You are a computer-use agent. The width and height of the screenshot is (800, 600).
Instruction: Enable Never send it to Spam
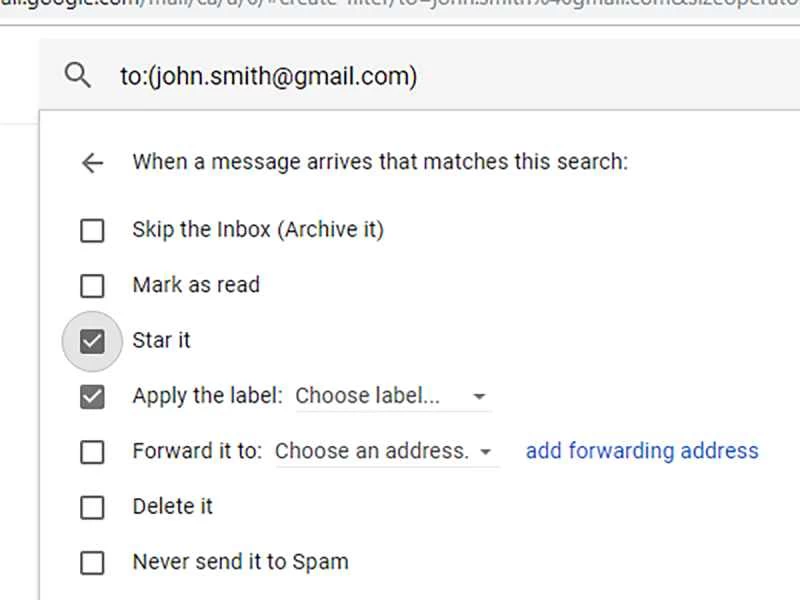[92, 561]
